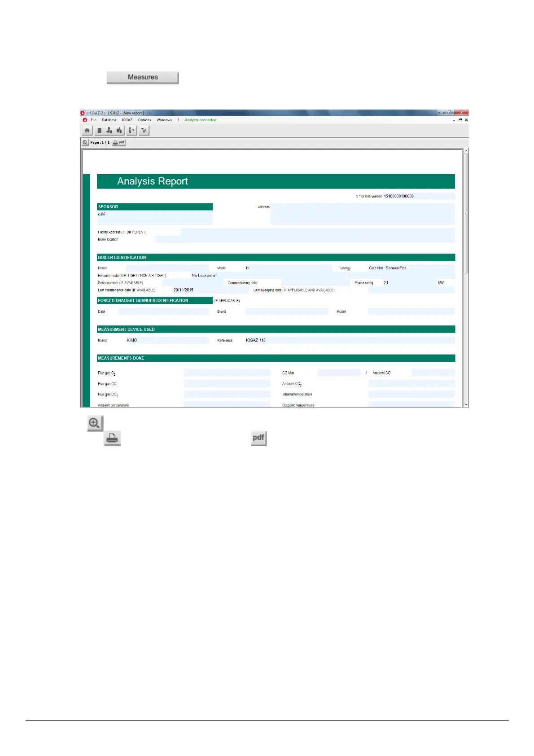
Task: Click the Ambient CO2 input field
Action: (411, 383)
